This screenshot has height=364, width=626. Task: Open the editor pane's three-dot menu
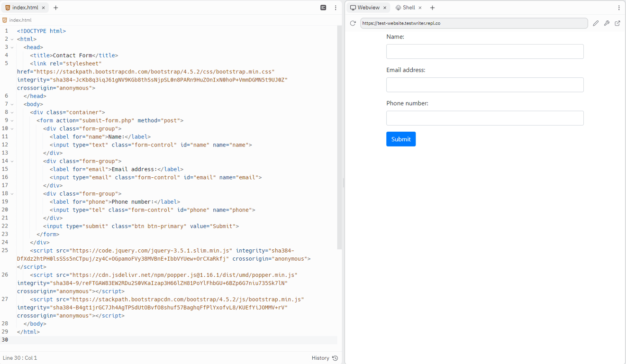click(335, 7)
